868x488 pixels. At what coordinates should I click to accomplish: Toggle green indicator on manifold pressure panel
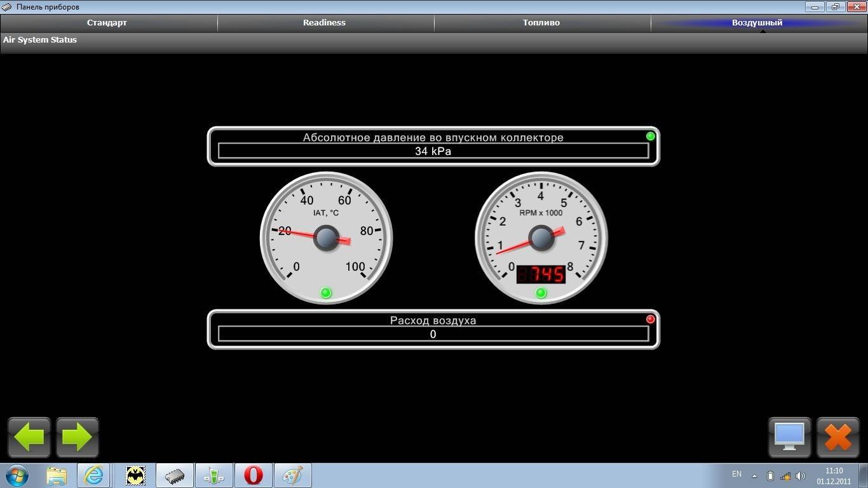pos(650,136)
